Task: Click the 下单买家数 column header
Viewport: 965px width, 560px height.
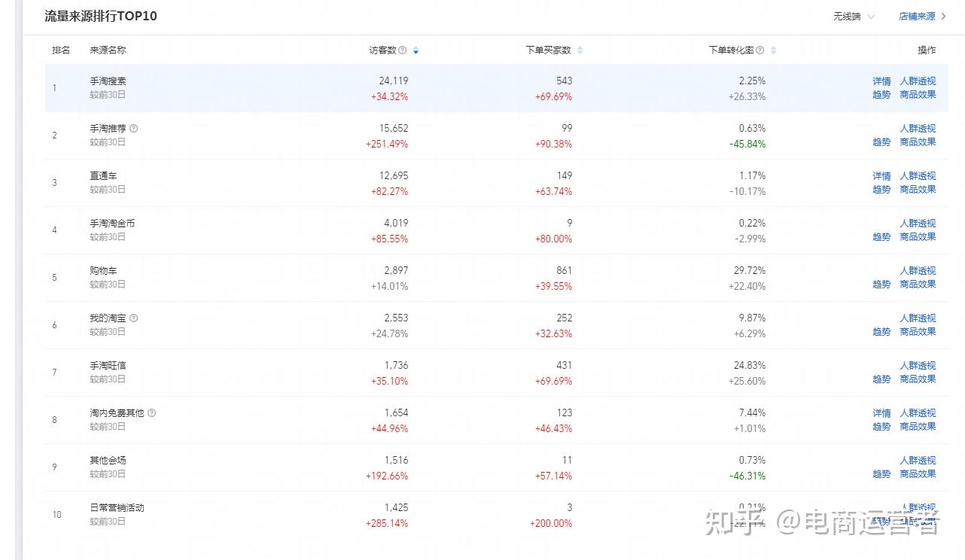Action: pos(548,50)
